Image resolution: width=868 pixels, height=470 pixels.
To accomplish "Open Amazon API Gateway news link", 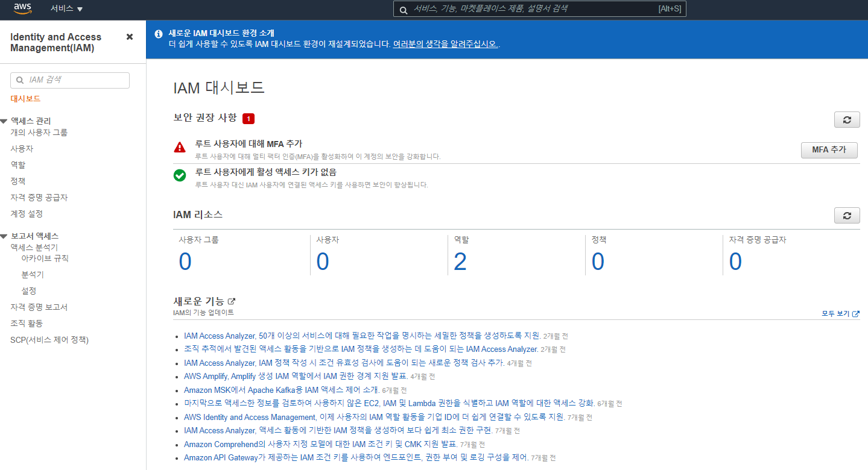I will pos(356,457).
